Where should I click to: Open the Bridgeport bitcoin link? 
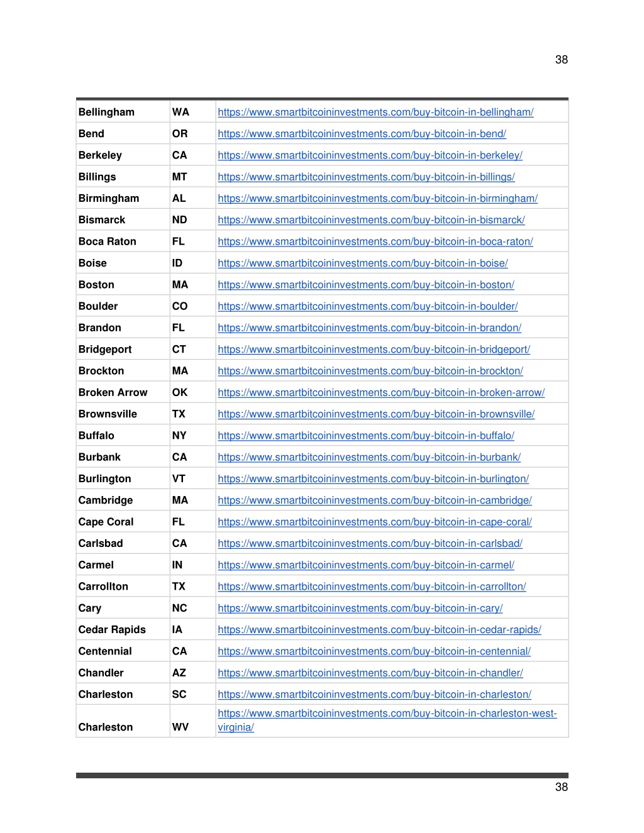coord(374,350)
